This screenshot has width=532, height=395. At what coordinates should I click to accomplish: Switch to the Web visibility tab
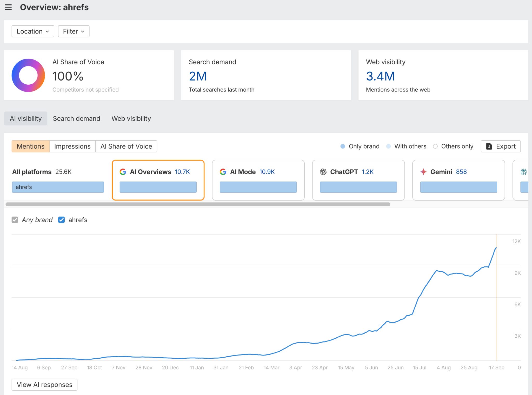(x=131, y=118)
